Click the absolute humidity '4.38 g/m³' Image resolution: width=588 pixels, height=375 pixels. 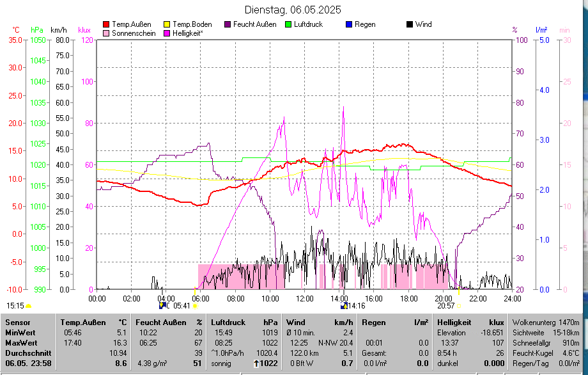(152, 363)
